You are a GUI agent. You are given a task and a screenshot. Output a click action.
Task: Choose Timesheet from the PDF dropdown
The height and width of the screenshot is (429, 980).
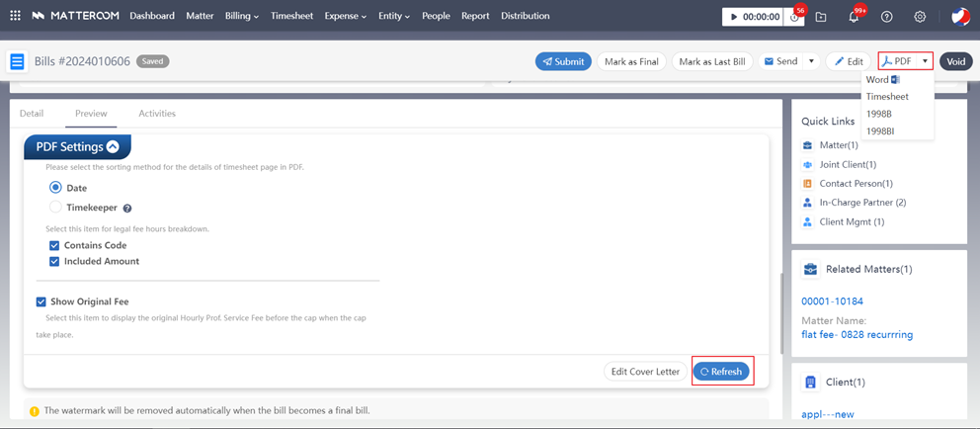tap(887, 97)
